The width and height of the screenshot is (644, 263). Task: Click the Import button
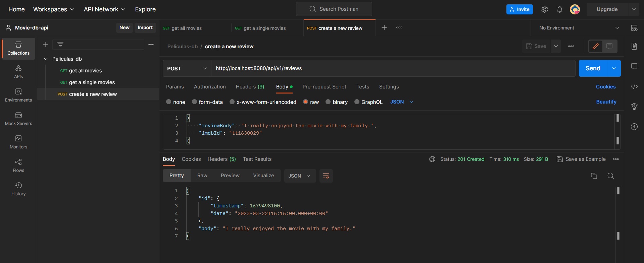click(145, 27)
